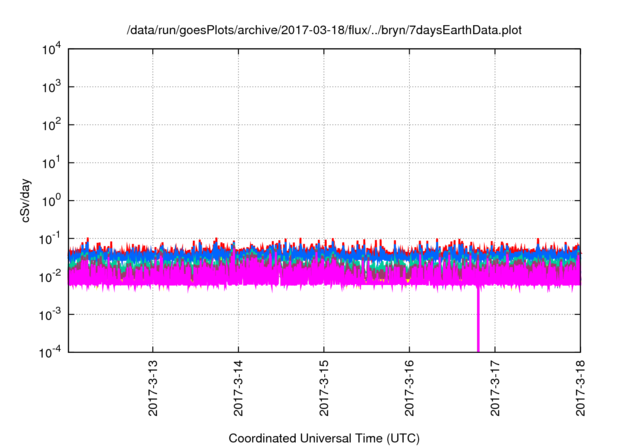Screen dimensions: 640x448
Task: Select the 2017-3-16 date tick label
Action: (410, 389)
